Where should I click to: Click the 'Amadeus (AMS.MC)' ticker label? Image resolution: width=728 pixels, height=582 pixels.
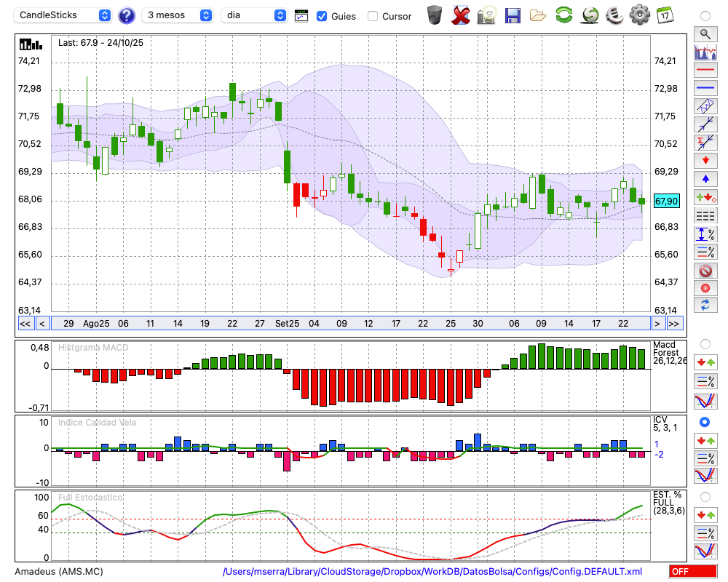click(59, 571)
